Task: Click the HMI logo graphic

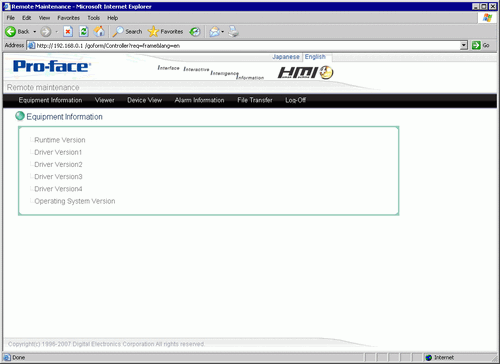Action: pyautogui.click(x=306, y=72)
